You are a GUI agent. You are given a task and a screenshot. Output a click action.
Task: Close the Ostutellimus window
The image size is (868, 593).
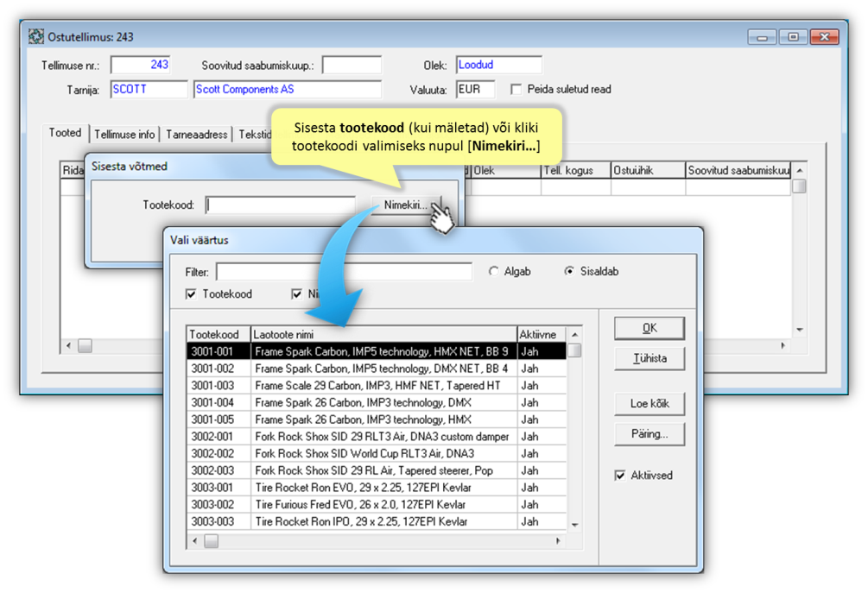click(824, 37)
